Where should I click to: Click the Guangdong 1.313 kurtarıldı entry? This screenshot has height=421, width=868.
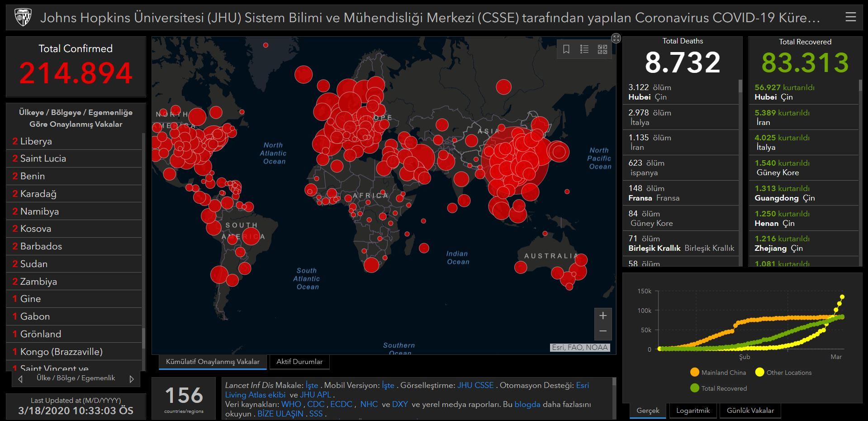[804, 193]
